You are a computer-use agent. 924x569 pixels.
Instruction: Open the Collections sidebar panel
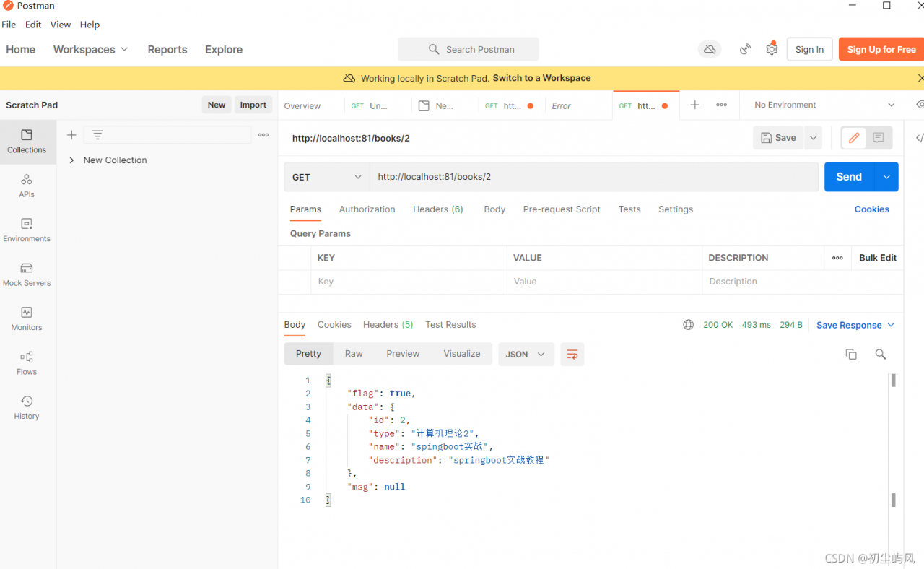point(27,142)
